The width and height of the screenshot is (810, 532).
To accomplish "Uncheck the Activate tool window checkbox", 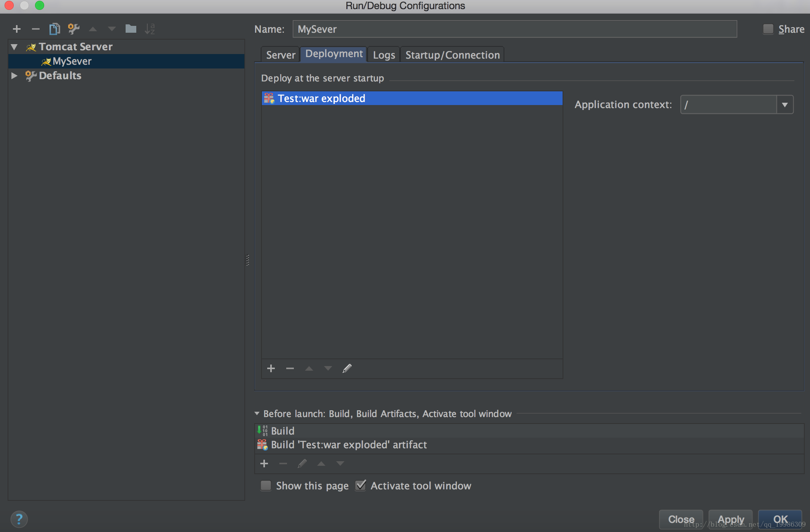I will point(360,486).
